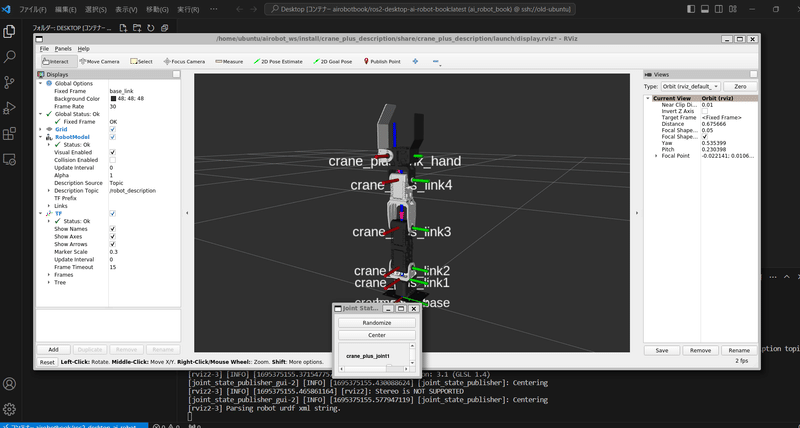Activate the Focus Camera tool
The width and height of the screenshot is (800, 428).
click(184, 61)
